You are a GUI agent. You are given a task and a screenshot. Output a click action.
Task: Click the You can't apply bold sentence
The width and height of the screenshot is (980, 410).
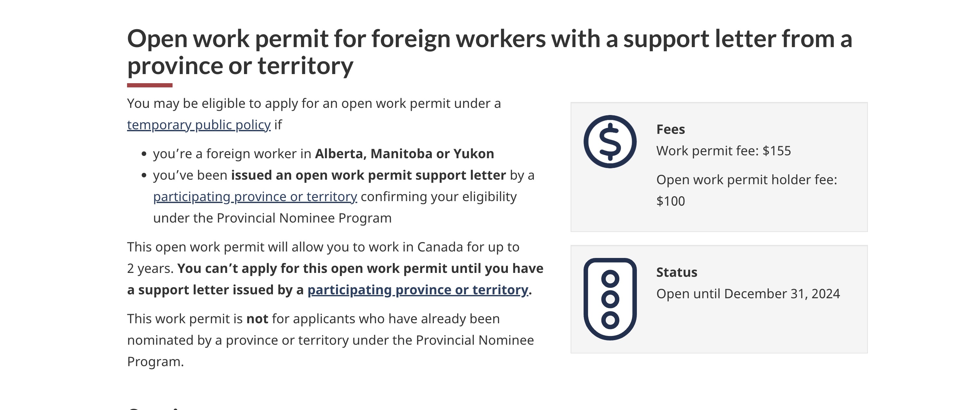335,279
